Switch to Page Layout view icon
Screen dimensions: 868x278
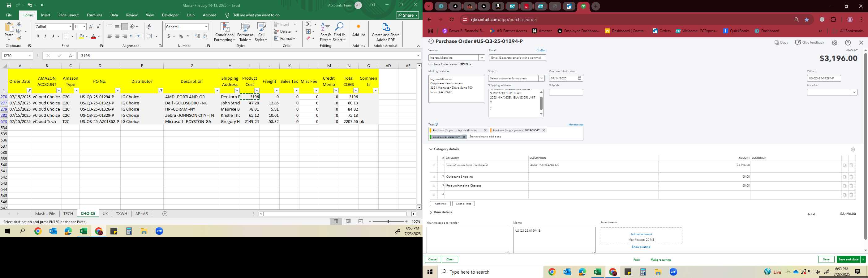(x=348, y=221)
